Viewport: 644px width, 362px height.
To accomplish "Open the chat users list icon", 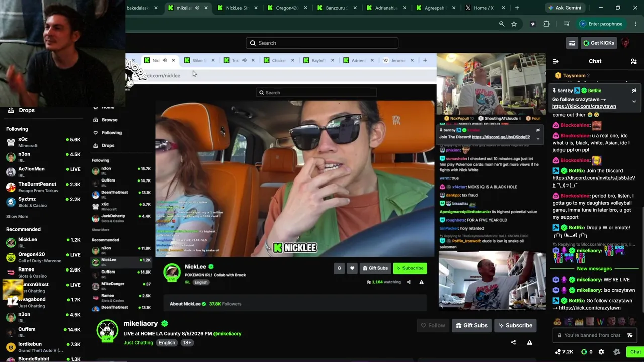I will pyautogui.click(x=634, y=61).
